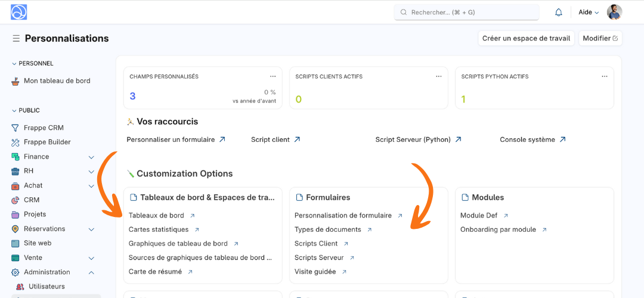Expand the Finance sidebar chevron
This screenshot has height=298, width=644.
[x=92, y=157]
